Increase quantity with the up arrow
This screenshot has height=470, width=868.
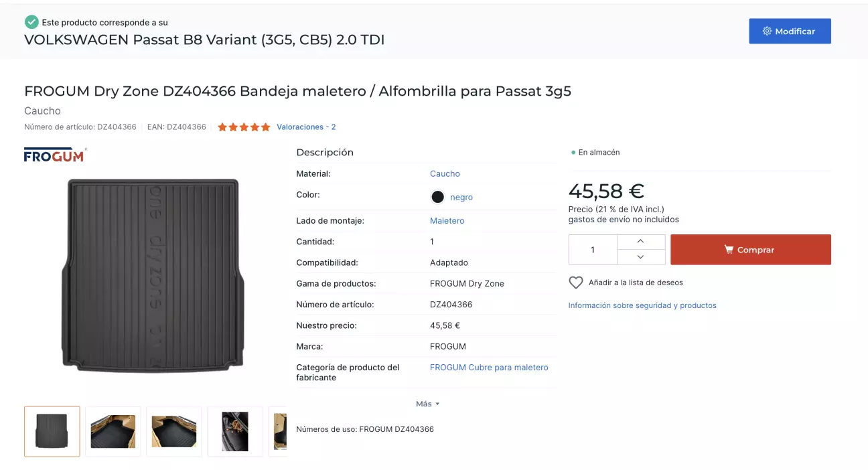641,242
